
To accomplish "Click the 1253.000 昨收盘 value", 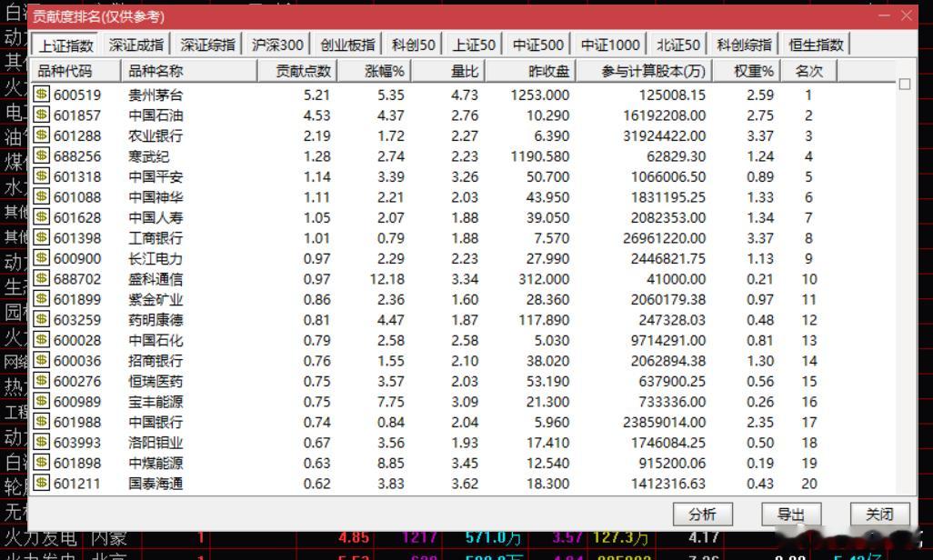I will [x=539, y=95].
